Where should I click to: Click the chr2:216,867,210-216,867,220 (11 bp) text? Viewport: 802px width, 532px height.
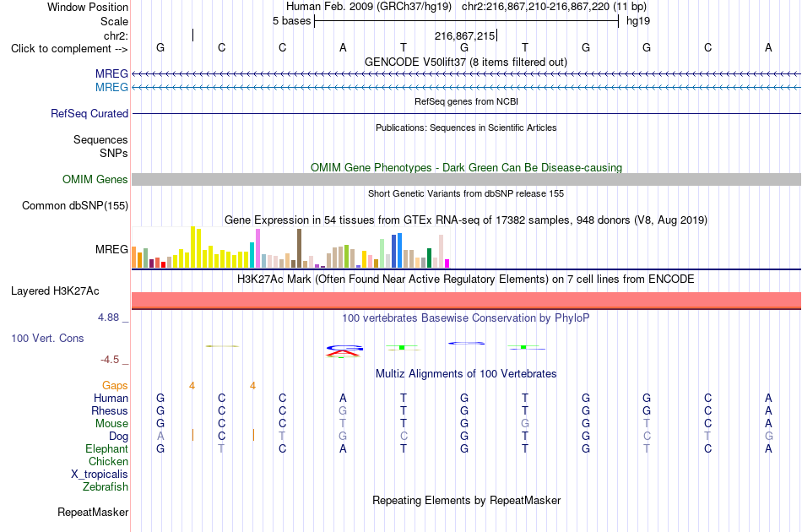(554, 7)
